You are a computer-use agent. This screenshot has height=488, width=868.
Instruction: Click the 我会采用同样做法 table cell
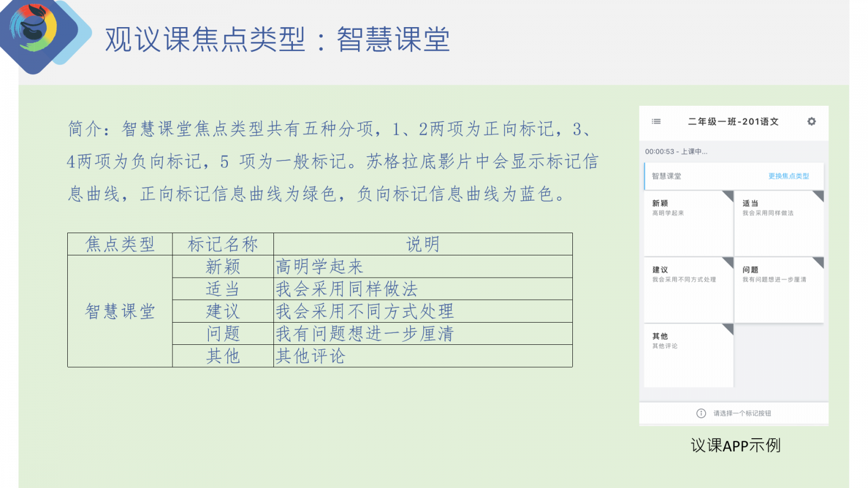[347, 289]
